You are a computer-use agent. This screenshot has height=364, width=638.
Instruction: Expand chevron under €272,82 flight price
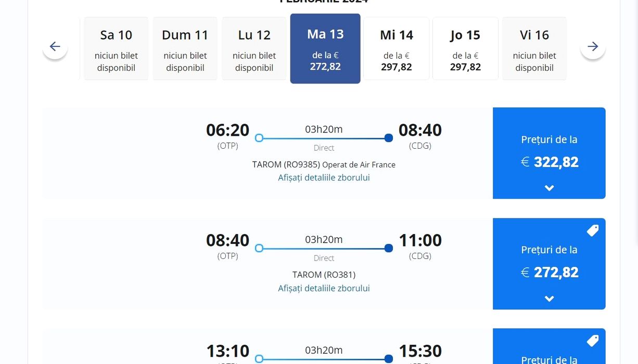(549, 298)
